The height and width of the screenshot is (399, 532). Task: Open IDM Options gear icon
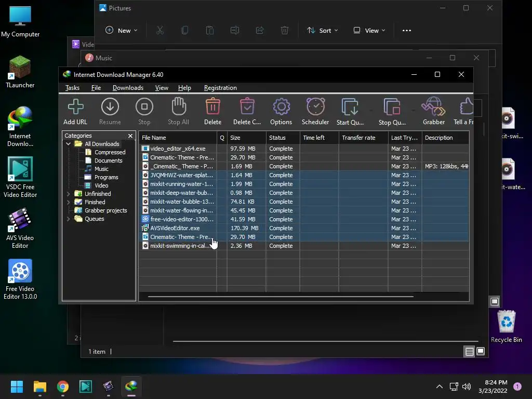point(281,111)
